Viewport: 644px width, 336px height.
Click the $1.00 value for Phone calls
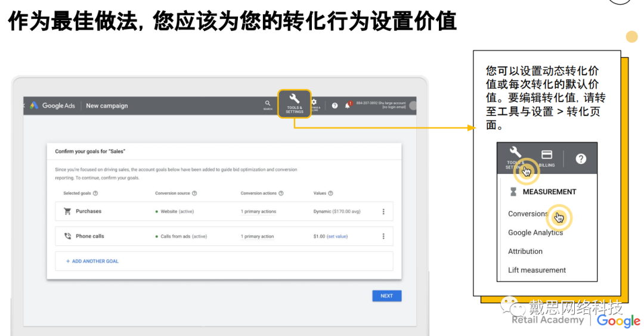[x=319, y=237]
